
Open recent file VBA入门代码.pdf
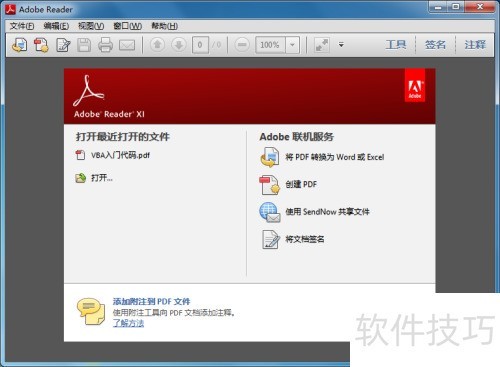pos(120,155)
